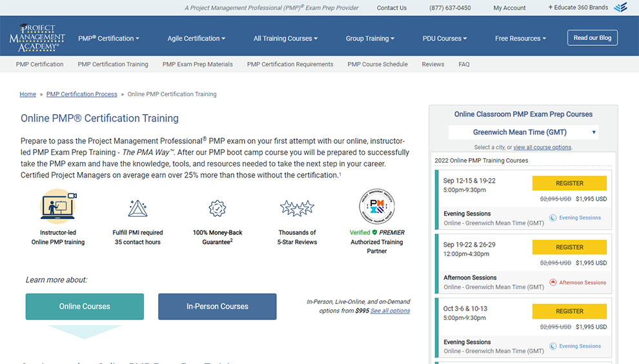Click the Instructor-led Online PMP training icon
The width and height of the screenshot is (639, 364).
[x=58, y=207]
